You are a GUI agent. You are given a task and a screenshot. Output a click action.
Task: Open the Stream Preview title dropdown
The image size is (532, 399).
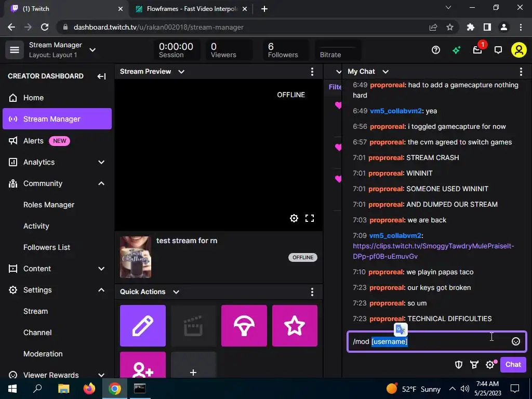click(x=181, y=72)
